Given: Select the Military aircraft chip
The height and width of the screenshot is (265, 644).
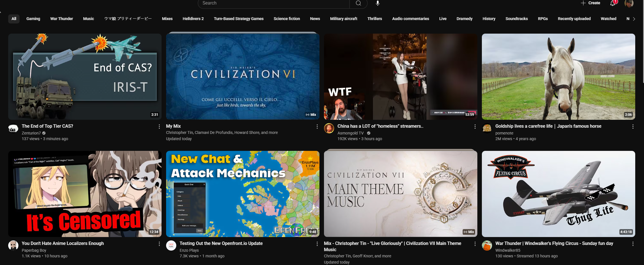Looking at the screenshot, I should (344, 19).
